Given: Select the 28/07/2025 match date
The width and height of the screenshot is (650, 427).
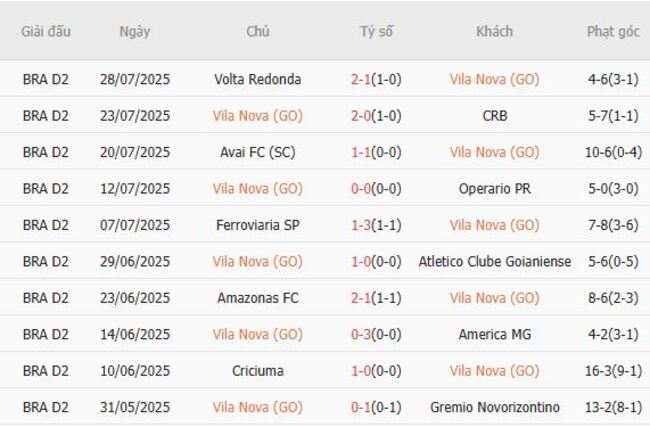Looking at the screenshot, I should pyautogui.click(x=134, y=79).
